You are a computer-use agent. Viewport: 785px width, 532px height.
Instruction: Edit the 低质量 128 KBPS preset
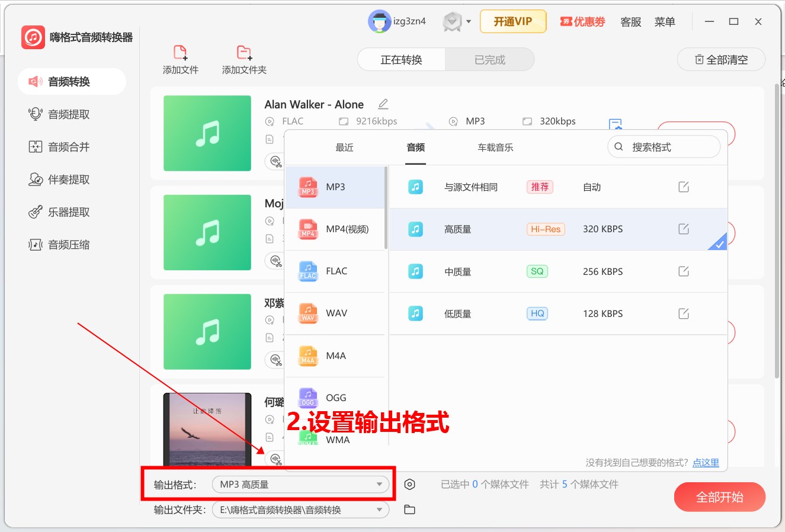click(x=684, y=313)
